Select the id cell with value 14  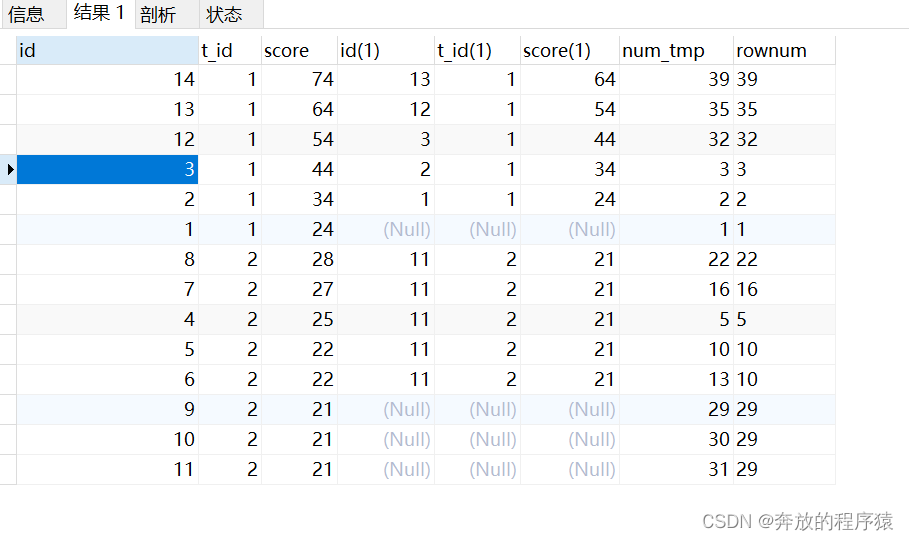click(x=107, y=80)
